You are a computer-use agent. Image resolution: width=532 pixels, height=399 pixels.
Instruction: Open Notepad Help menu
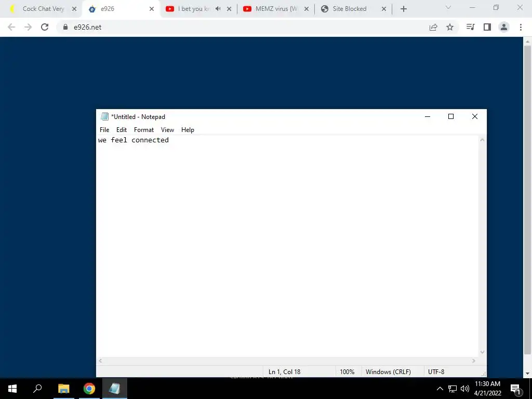[188, 129]
